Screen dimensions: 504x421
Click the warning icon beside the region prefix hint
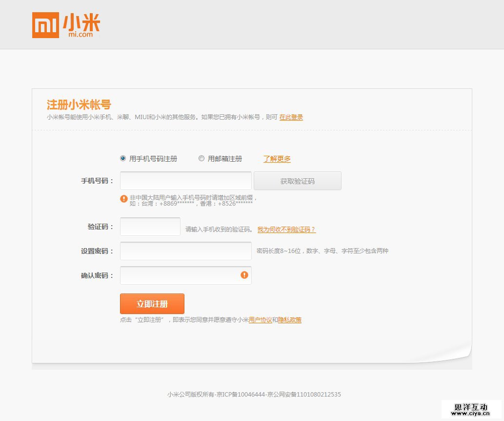click(124, 199)
